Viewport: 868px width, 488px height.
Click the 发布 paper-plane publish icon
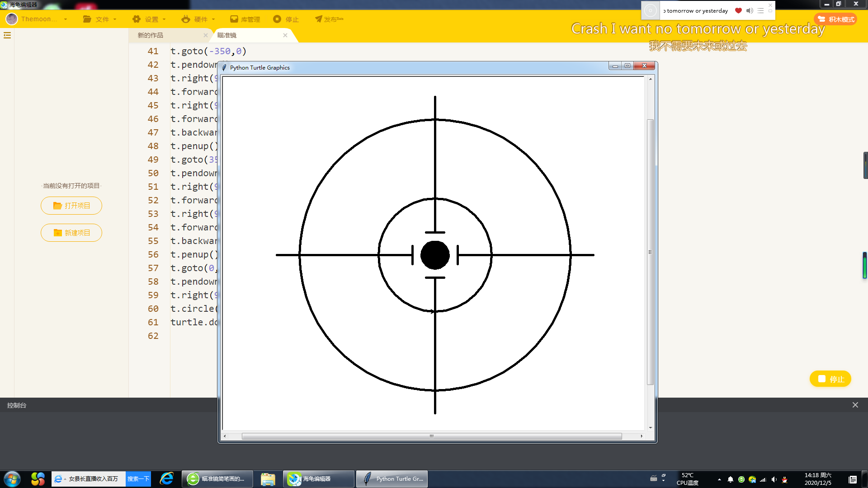(x=319, y=19)
